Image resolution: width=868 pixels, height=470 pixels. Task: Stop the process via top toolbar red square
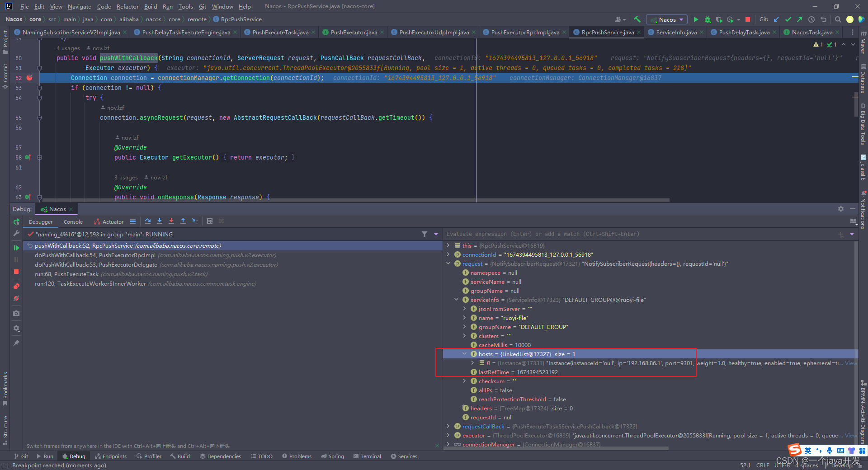[748, 19]
